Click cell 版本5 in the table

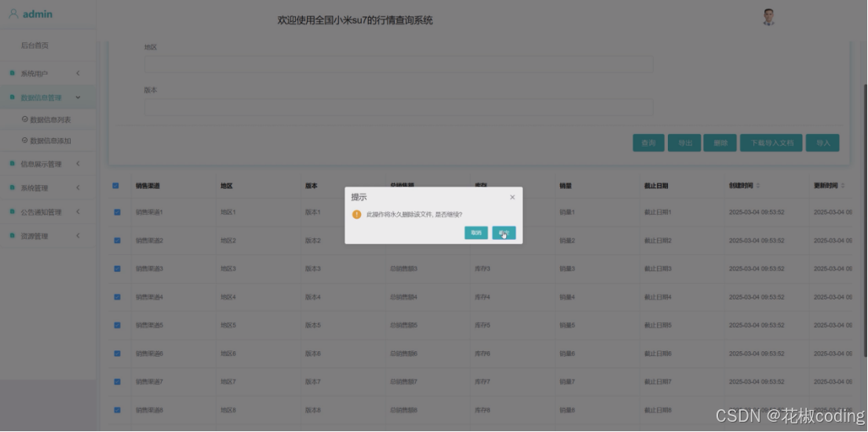coord(313,325)
